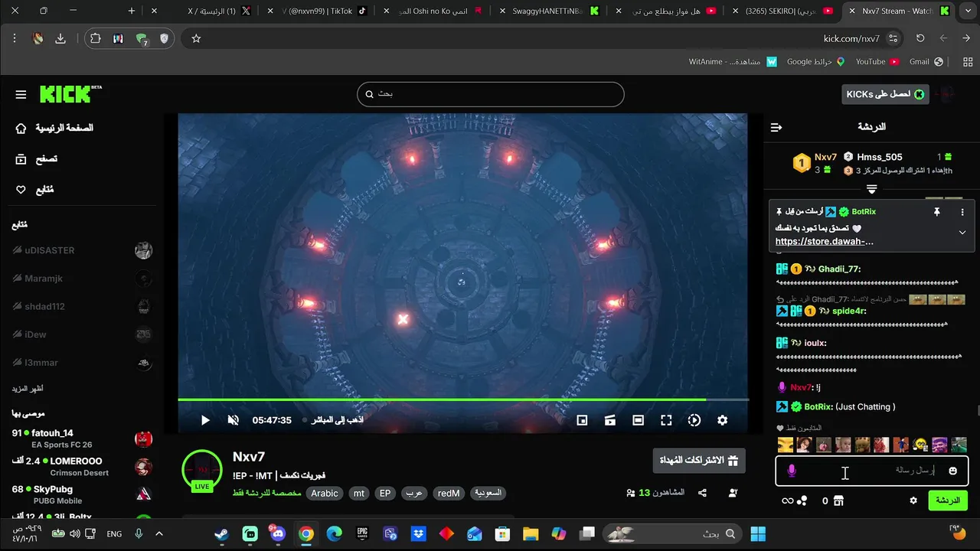Open تصفح browse section

(37, 159)
